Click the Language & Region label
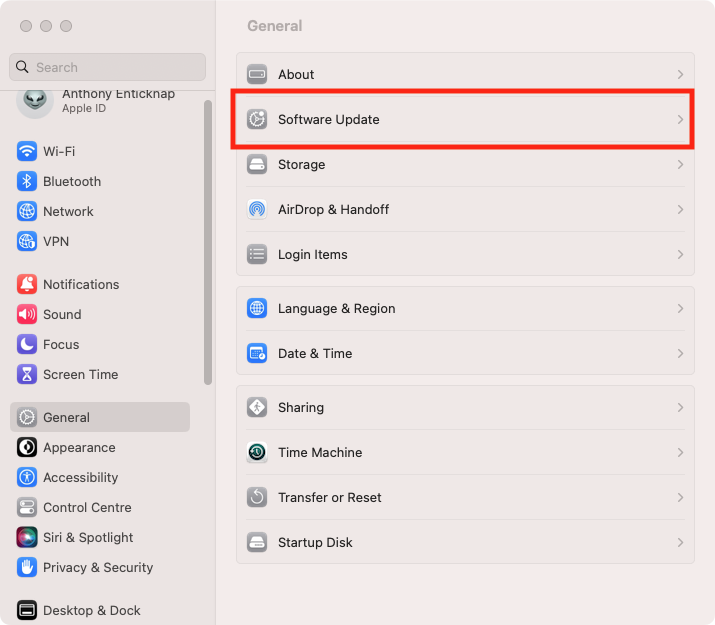The image size is (715, 625). pyautogui.click(x=337, y=309)
